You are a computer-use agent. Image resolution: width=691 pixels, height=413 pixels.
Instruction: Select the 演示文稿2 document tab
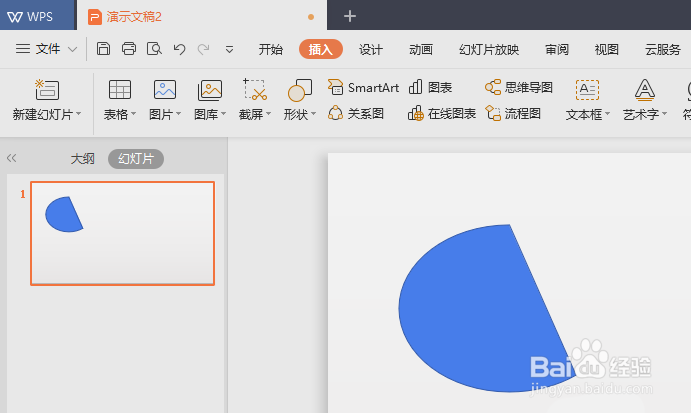point(202,16)
